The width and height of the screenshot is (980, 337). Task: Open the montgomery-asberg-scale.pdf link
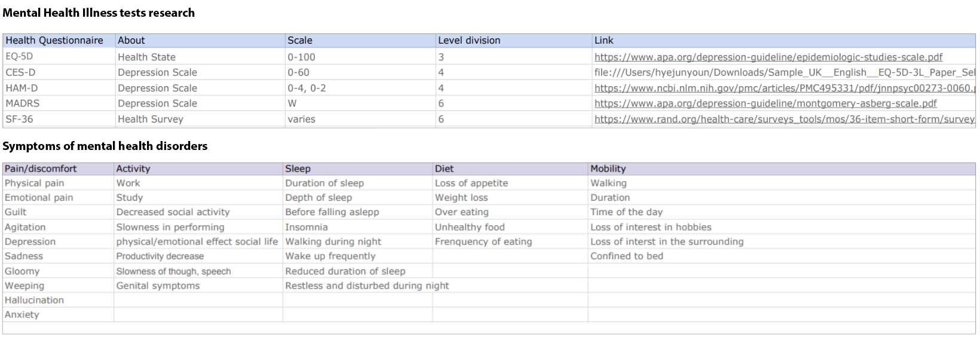click(765, 103)
